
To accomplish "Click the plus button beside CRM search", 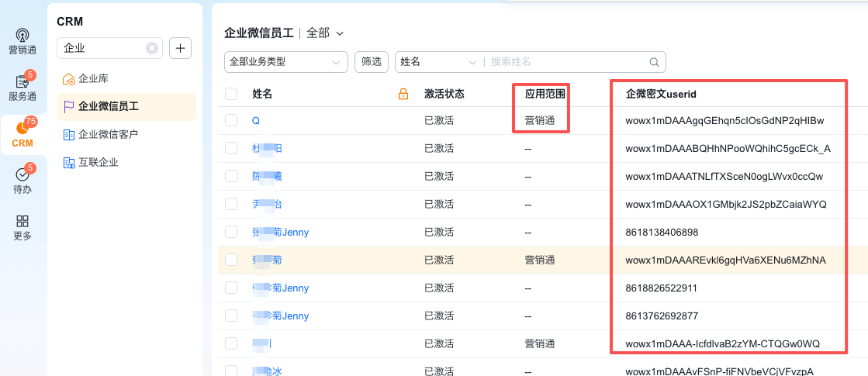I will [x=180, y=48].
